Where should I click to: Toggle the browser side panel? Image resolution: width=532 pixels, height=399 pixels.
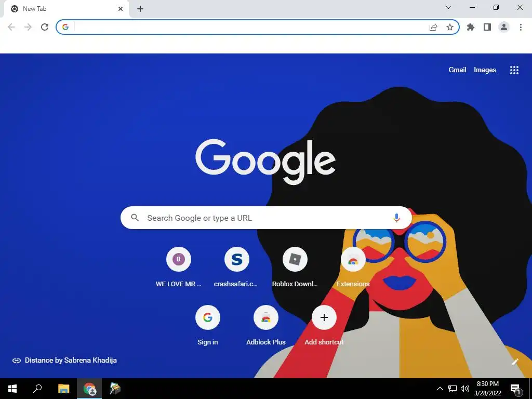[487, 27]
